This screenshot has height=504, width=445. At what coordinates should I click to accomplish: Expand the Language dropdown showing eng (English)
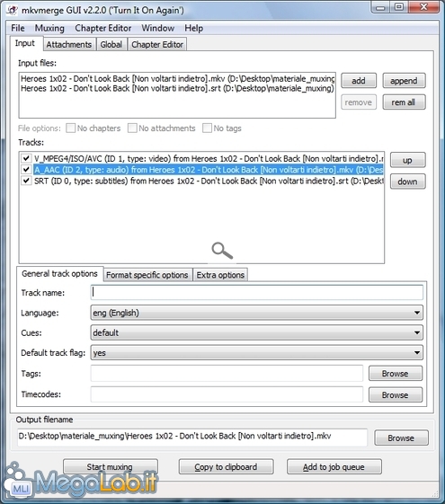pos(256,313)
